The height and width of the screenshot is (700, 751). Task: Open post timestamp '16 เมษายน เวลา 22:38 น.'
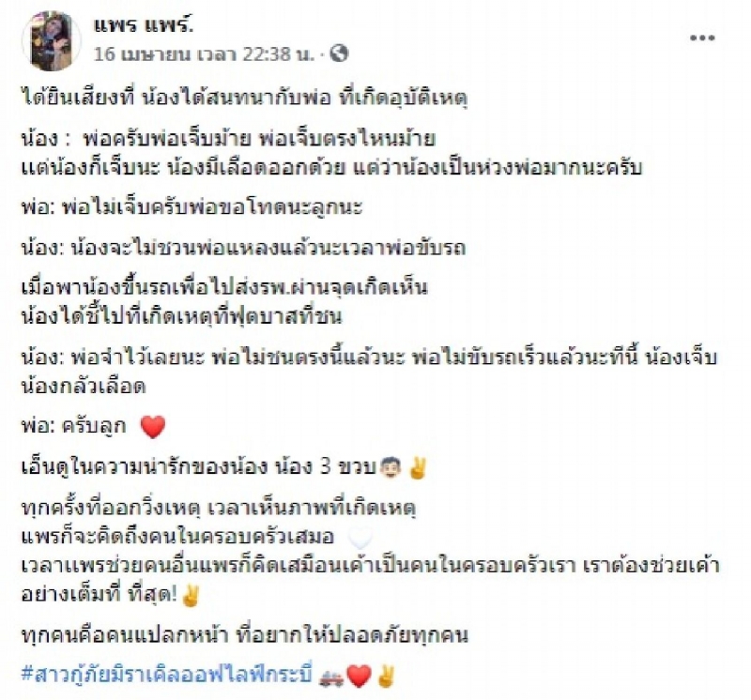click(x=205, y=53)
